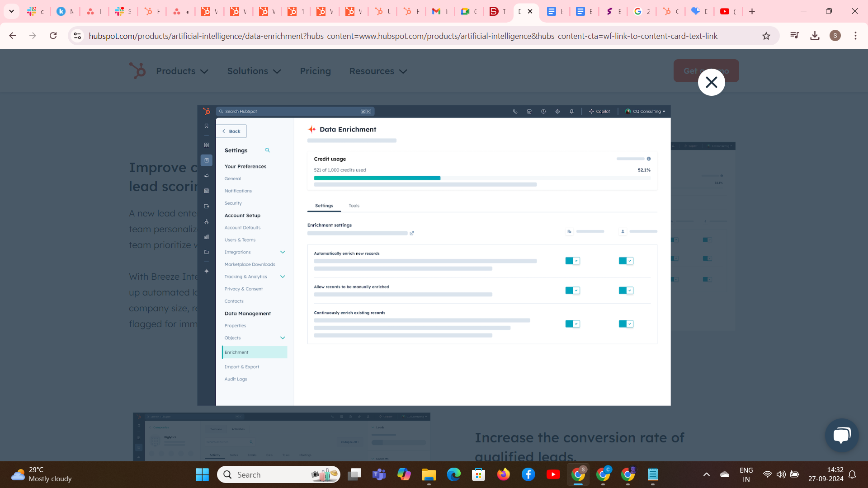The height and width of the screenshot is (488, 868).
Task: Select the Settings tab under credit usage
Action: [x=324, y=206]
